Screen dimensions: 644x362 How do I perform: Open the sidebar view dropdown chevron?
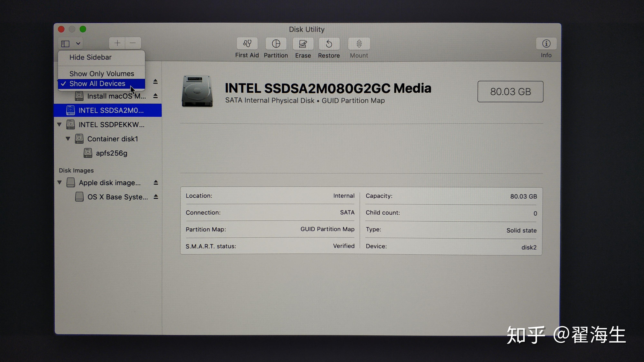point(78,43)
